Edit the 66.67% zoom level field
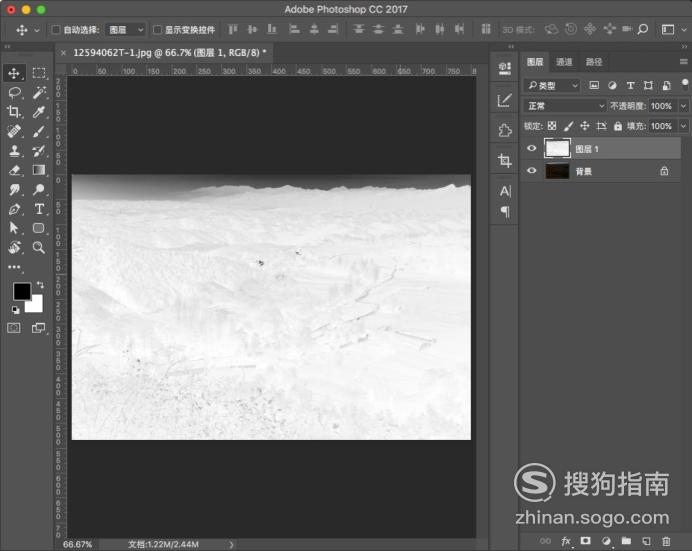Viewport: 692px width, 551px height. click(78, 545)
